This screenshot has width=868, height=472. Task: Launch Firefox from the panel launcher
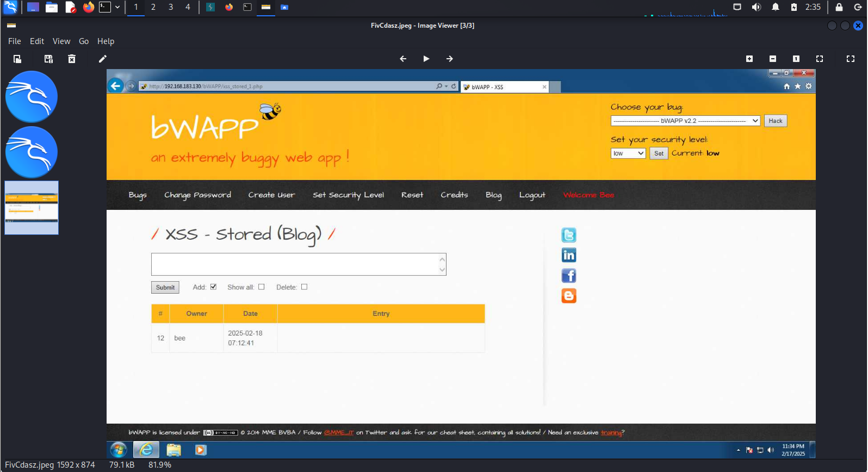coord(89,7)
